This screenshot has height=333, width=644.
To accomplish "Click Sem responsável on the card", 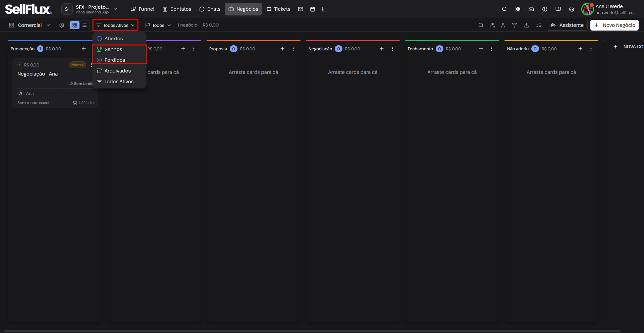I will (33, 103).
